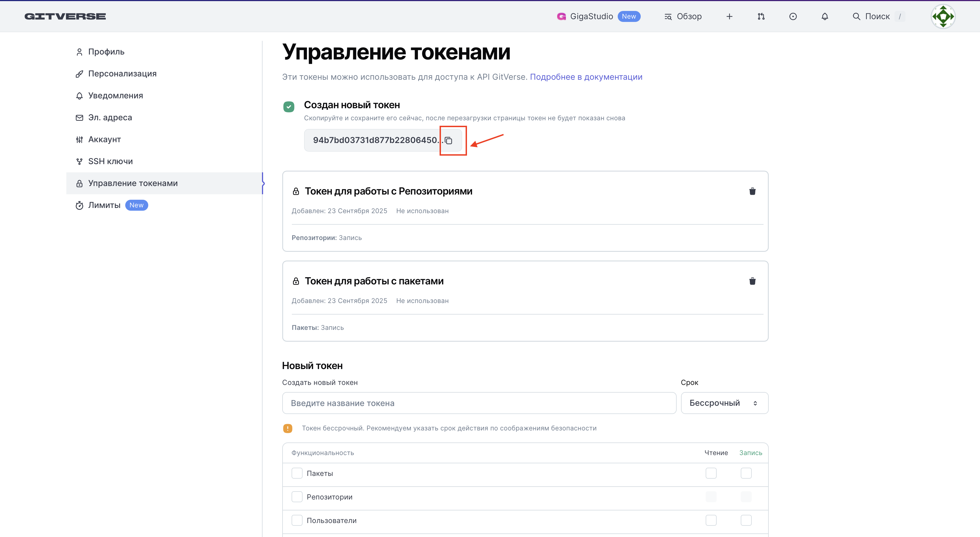Delete the repositories token via trash icon
The height and width of the screenshot is (537, 980).
(x=752, y=191)
